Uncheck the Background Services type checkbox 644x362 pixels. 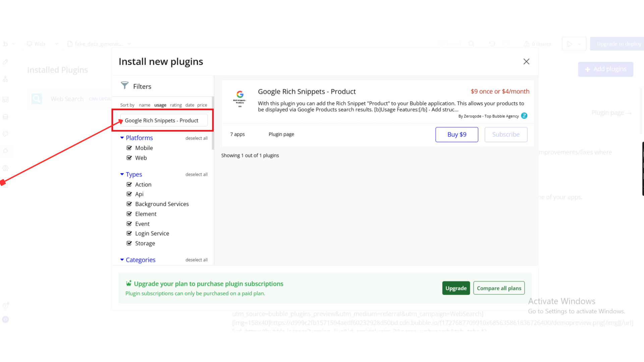click(129, 204)
